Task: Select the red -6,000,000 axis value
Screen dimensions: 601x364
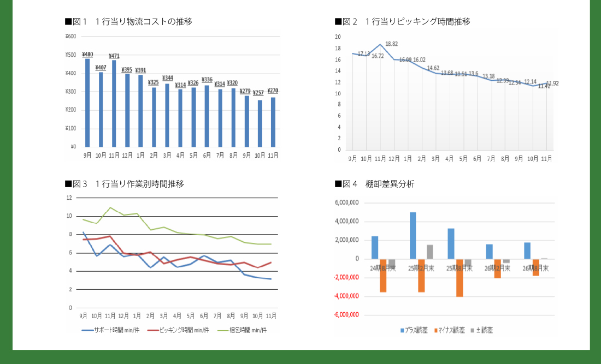Action: (x=346, y=315)
